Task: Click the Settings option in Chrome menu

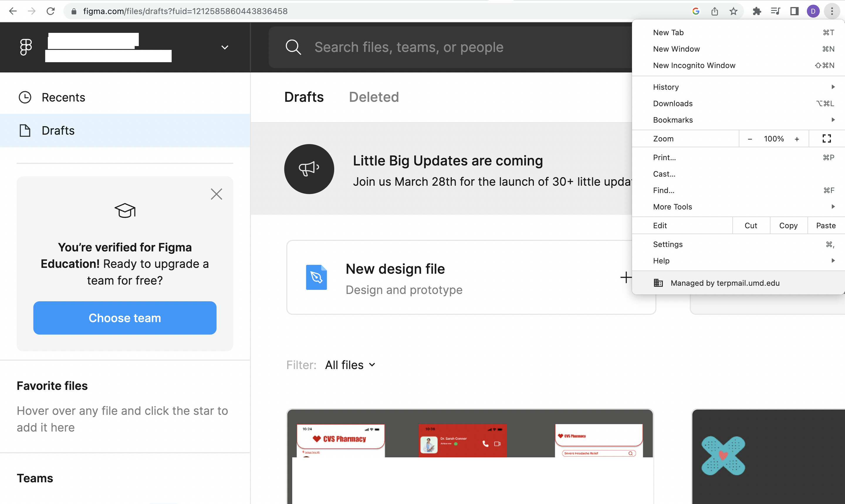Action: pos(668,244)
